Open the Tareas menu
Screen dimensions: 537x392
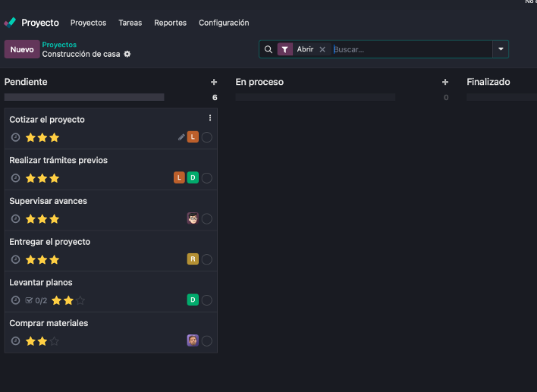130,23
